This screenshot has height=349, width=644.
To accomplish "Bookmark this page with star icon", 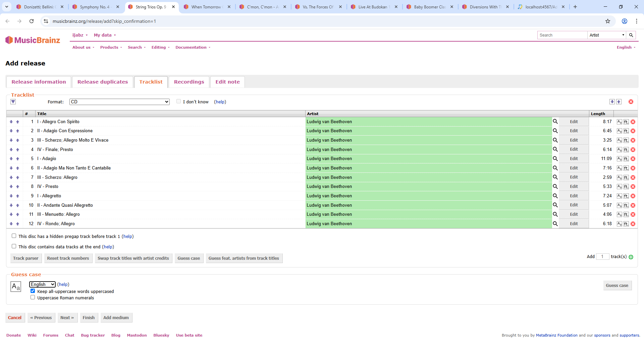I will click(x=608, y=21).
